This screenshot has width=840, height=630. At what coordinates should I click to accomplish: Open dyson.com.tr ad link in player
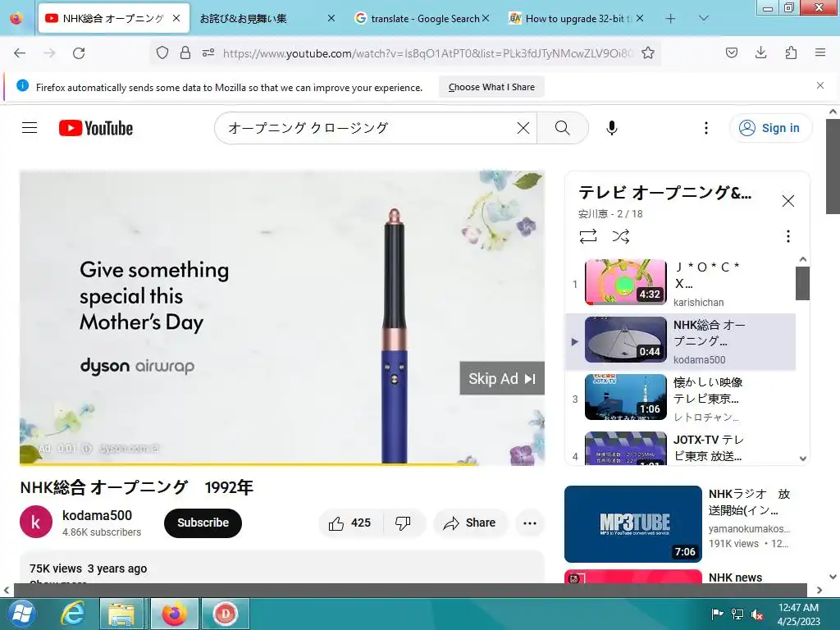coord(129,449)
